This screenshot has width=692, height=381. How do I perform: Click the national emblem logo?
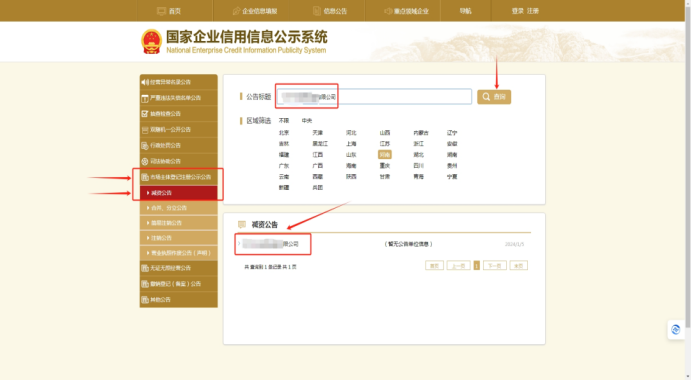tap(151, 42)
